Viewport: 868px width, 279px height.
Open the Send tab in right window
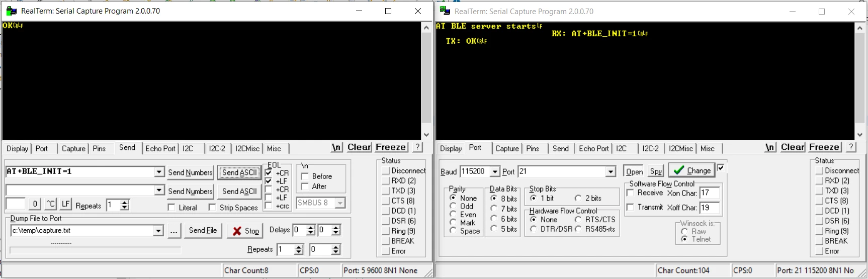coord(561,149)
